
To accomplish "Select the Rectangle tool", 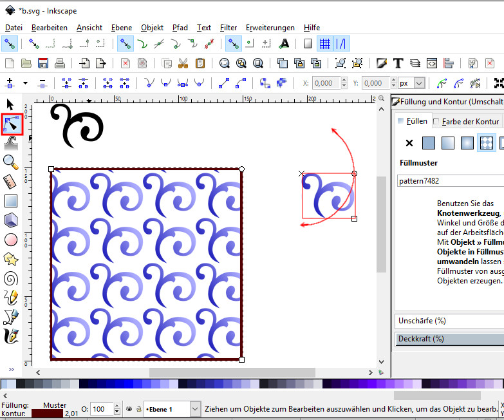I will click(10, 201).
